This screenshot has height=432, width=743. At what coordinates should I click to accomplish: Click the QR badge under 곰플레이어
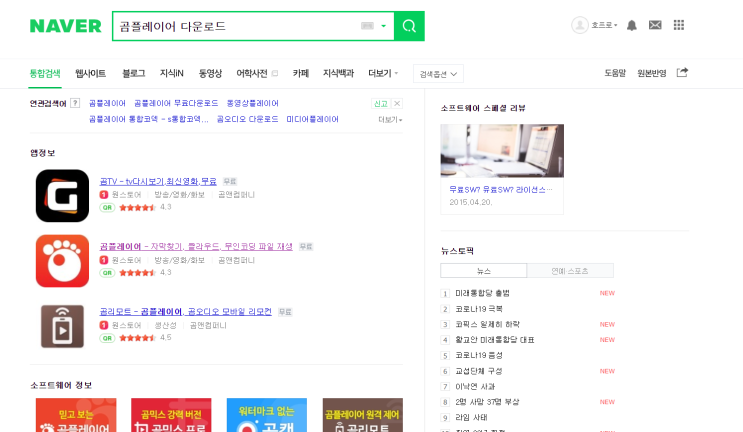107,273
